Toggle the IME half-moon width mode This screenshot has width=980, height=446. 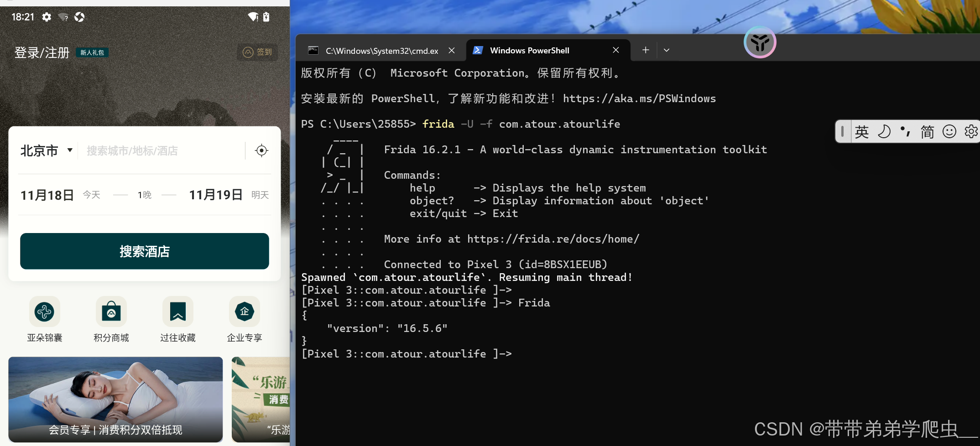coord(884,132)
